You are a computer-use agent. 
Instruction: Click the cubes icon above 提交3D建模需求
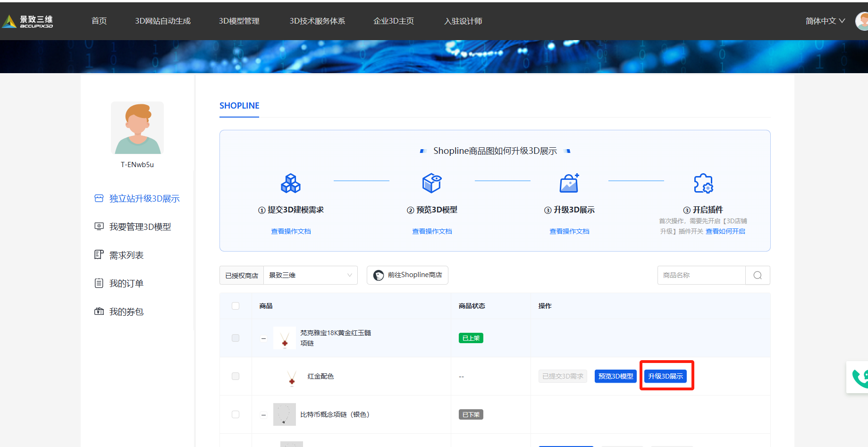point(291,183)
